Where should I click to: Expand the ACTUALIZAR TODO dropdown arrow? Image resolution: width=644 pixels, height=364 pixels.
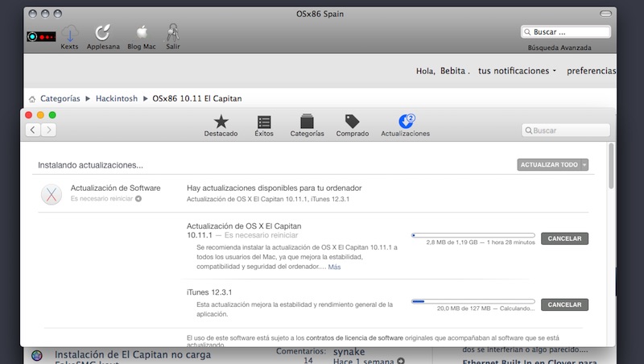click(584, 165)
